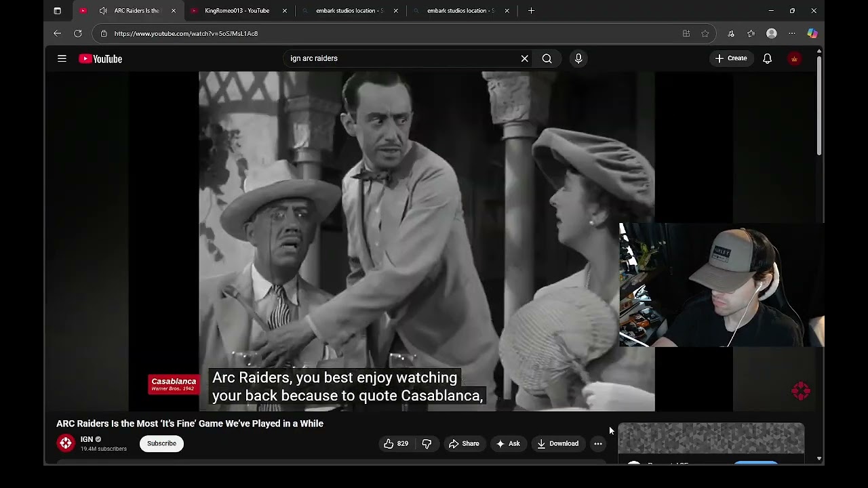Subscribe to the IGN channel

coord(161,443)
